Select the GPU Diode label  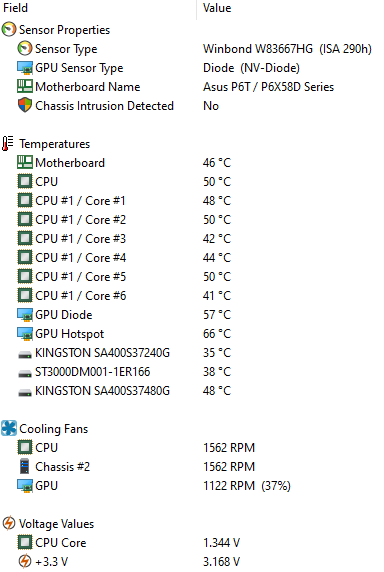[63, 315]
